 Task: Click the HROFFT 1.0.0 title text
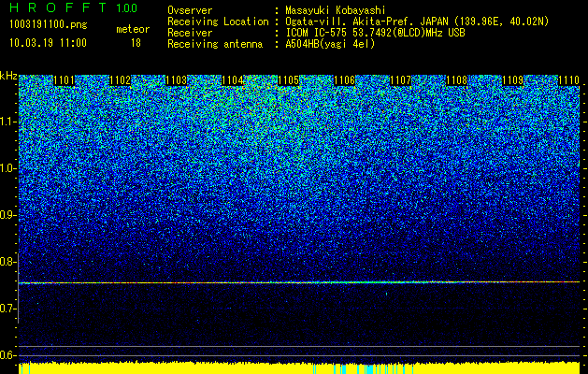click(74, 7)
